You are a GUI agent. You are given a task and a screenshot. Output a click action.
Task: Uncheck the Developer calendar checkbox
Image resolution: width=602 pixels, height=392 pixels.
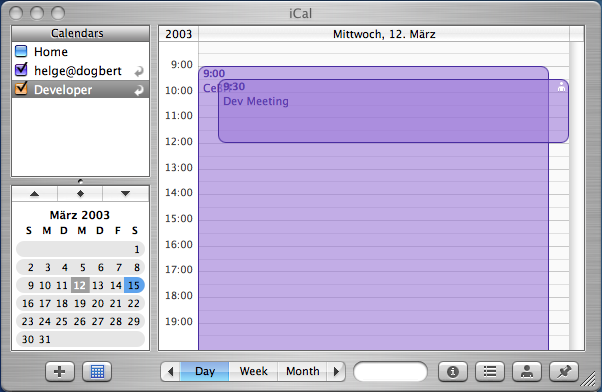(21, 88)
